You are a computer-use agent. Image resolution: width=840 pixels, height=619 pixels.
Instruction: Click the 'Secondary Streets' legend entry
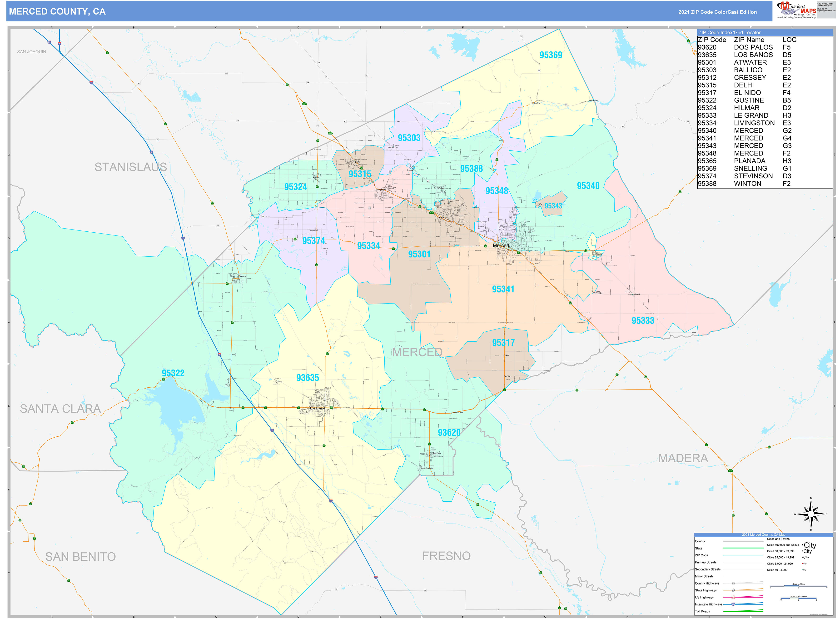[707, 569]
